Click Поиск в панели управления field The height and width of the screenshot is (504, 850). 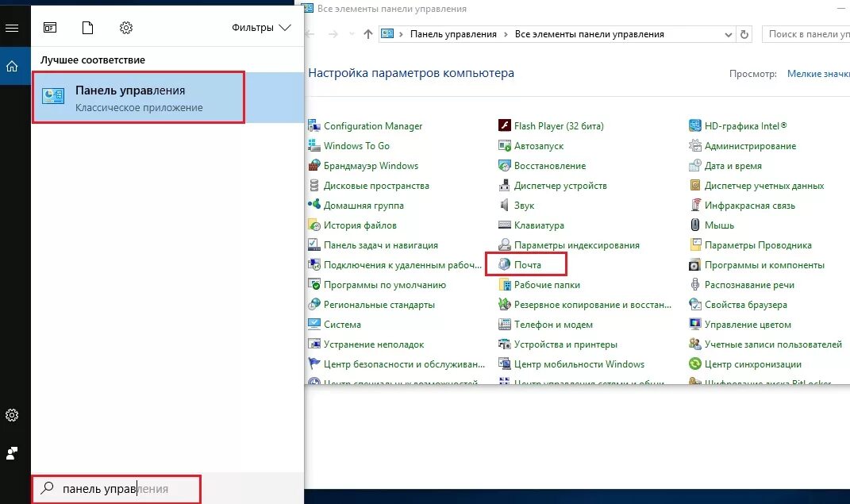coord(806,34)
